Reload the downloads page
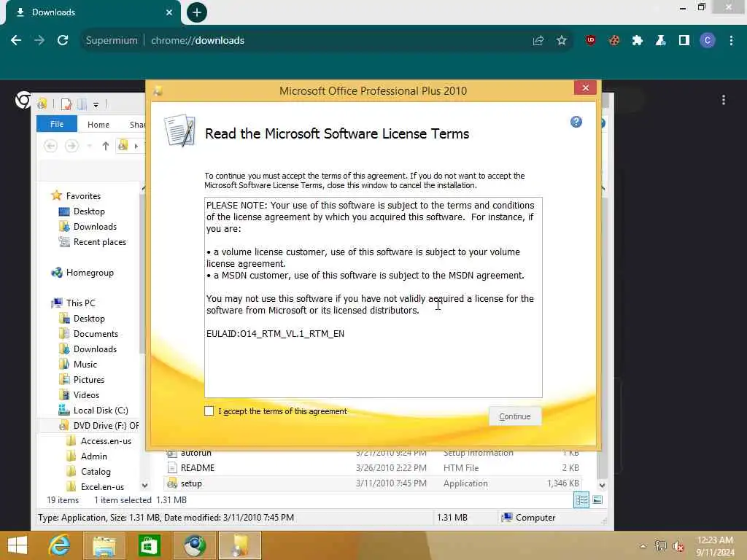 63,41
